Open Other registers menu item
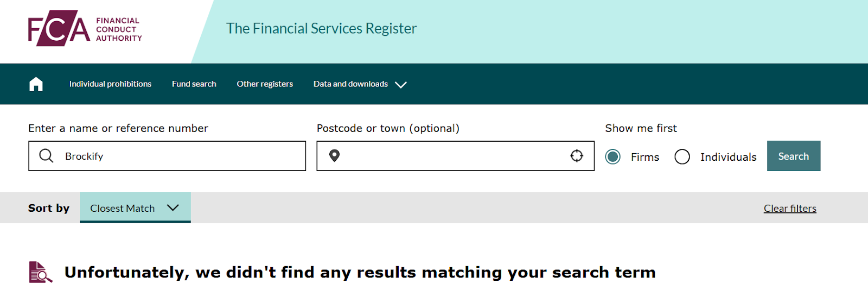Image resolution: width=868 pixels, height=302 pixels. click(x=265, y=84)
